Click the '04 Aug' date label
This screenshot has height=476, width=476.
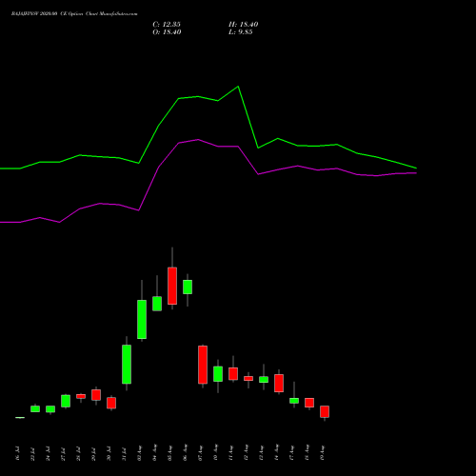click(154, 453)
